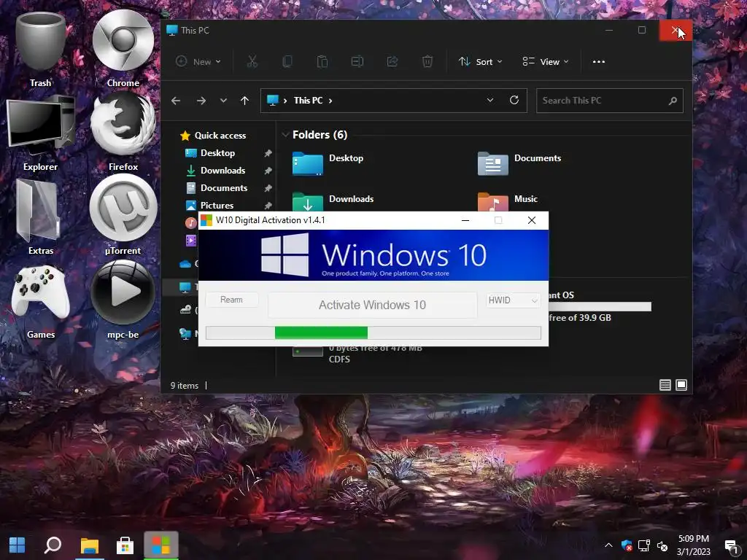
Task: Expand address bar history dropdown
Action: tap(490, 100)
